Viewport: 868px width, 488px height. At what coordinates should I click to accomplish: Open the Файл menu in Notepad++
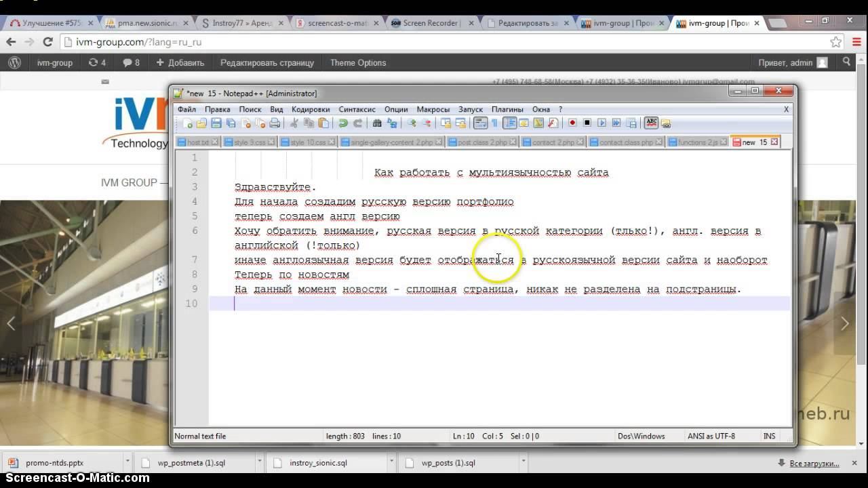[x=186, y=109]
